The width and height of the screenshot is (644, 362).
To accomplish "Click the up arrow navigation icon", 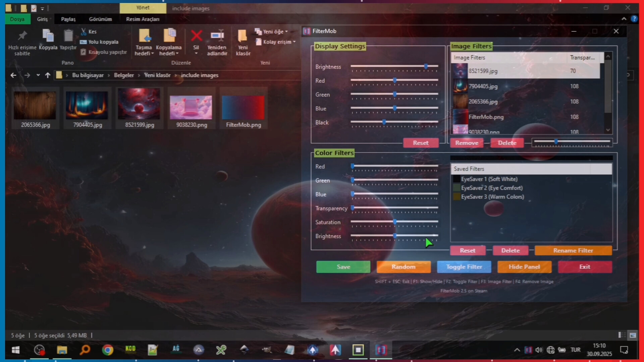I will (48, 75).
